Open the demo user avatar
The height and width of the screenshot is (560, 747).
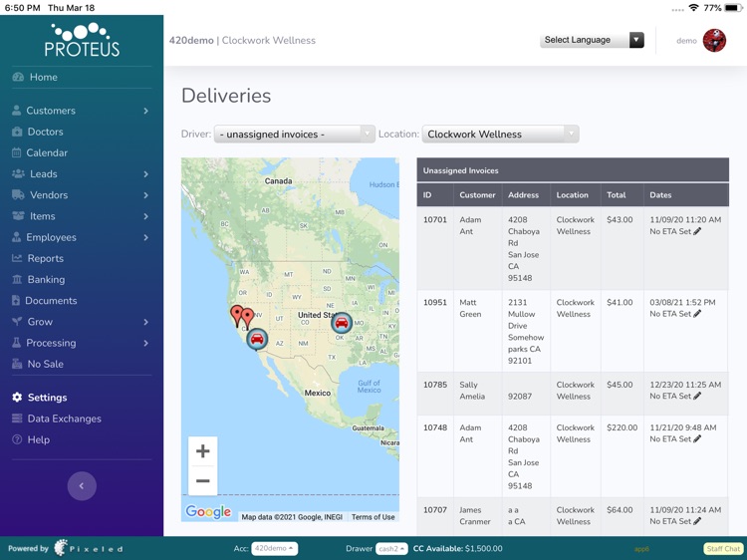(714, 41)
